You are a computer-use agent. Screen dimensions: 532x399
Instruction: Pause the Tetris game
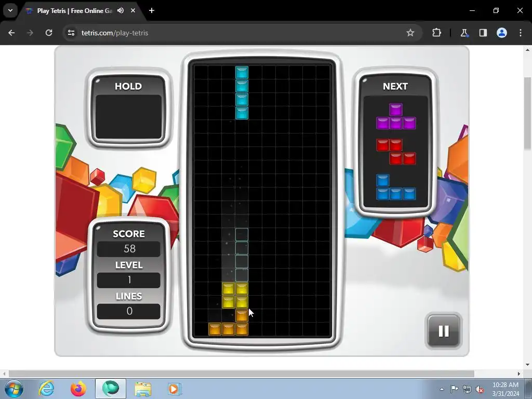pos(444,331)
